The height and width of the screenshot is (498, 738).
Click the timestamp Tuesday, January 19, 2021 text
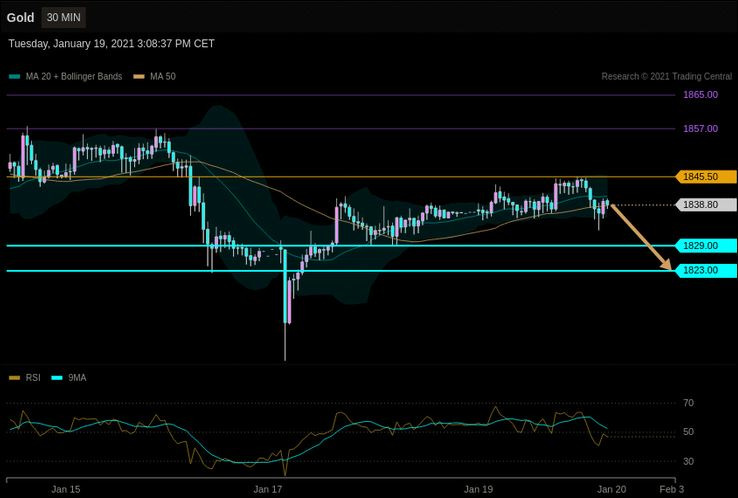[111, 44]
